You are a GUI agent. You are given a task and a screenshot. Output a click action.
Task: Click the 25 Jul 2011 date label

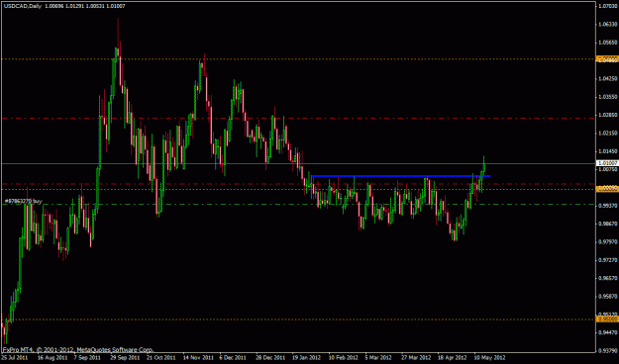point(14,358)
